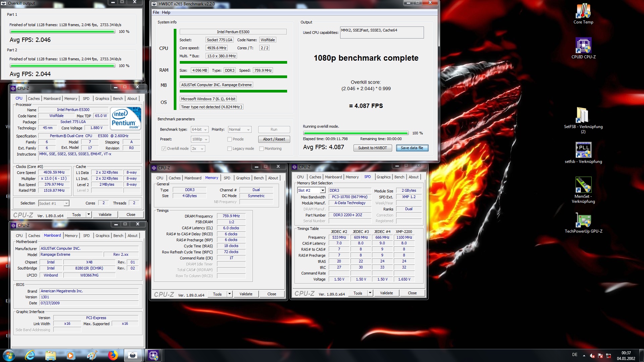This screenshot has width=644, height=362.
Task: Enable the Pmode checkbox
Action: click(x=229, y=139)
